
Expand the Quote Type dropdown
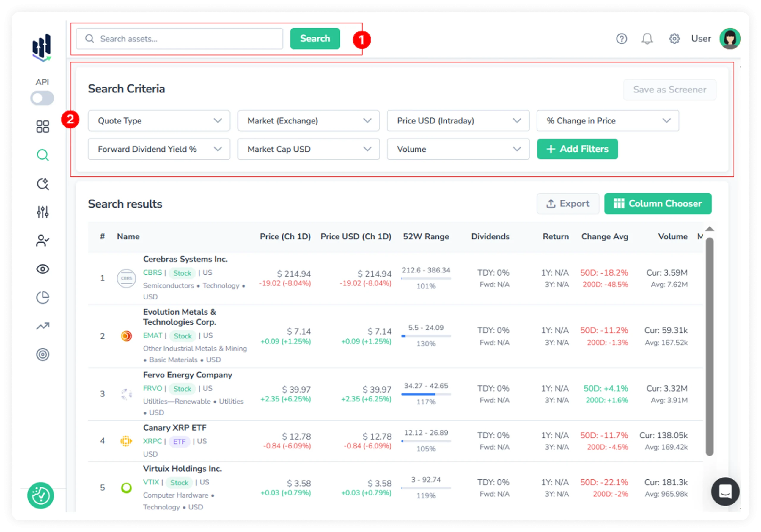(159, 121)
